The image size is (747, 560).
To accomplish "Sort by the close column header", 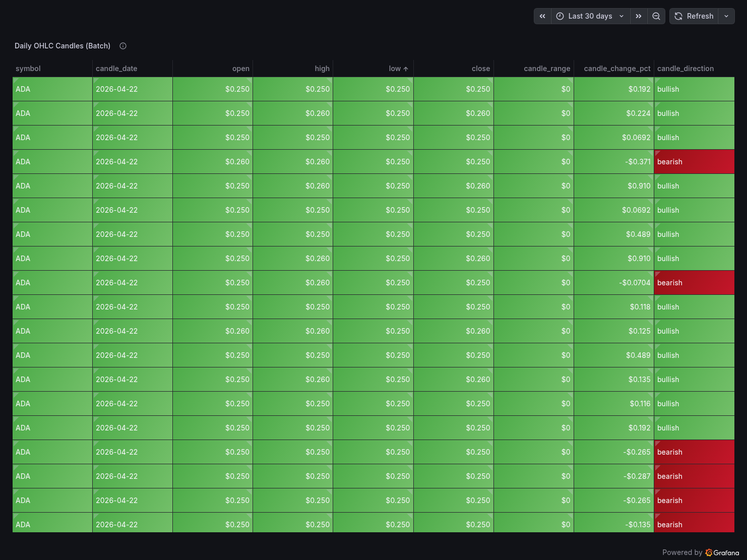I will coord(481,69).
